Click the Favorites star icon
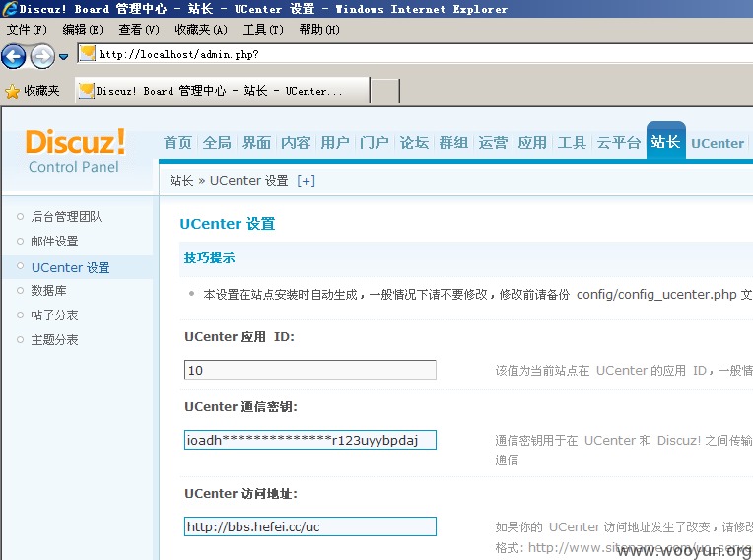The image size is (753, 560). pyautogui.click(x=12, y=91)
